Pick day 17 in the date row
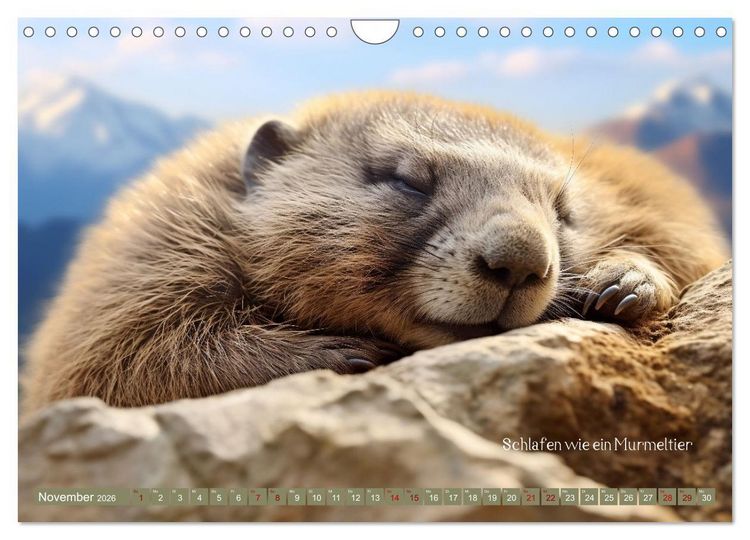750x540 pixels. coord(453,497)
